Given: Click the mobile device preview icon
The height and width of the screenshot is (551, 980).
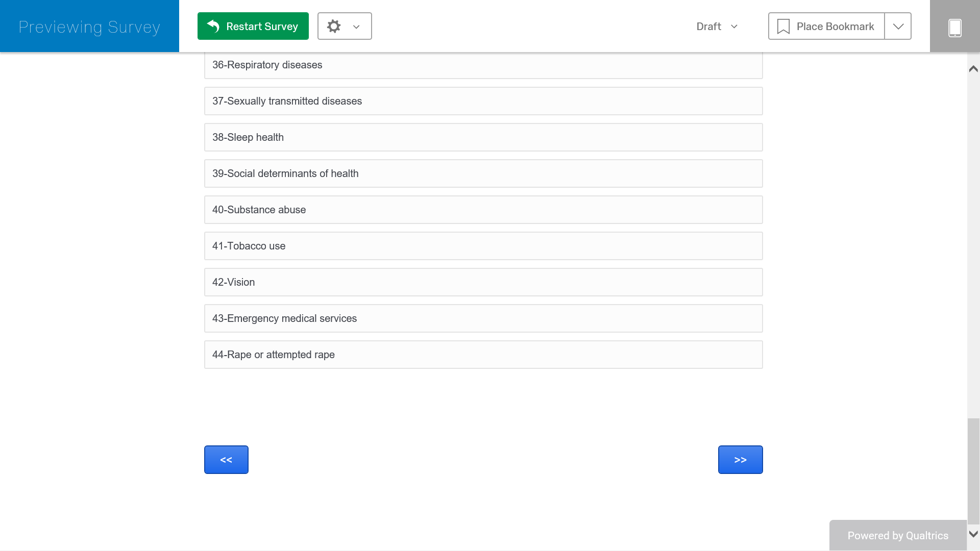Looking at the screenshot, I should [x=954, y=27].
